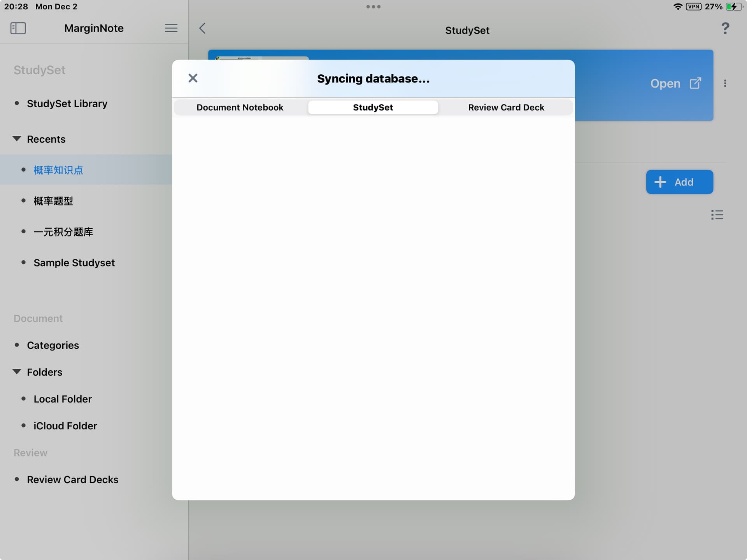747x560 pixels.
Task: Close the Syncing database dialog
Action: click(x=193, y=78)
